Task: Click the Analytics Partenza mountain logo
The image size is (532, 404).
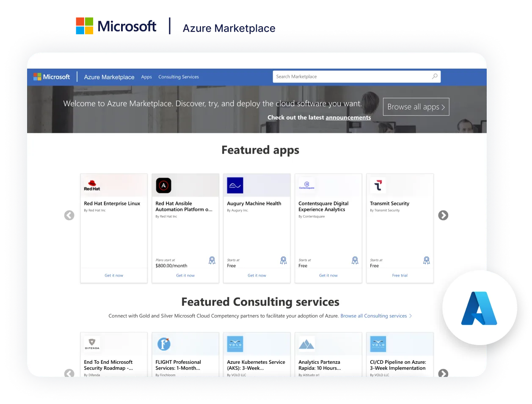Action: pos(306,344)
